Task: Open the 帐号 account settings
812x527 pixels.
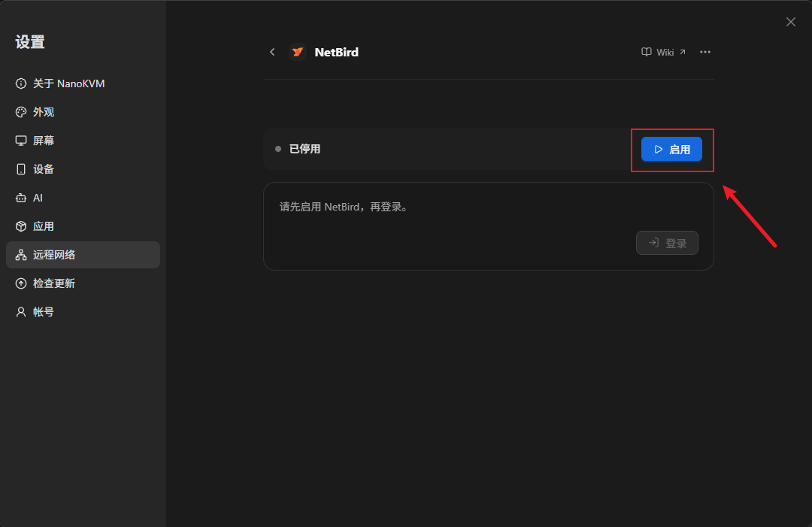Action: point(83,312)
